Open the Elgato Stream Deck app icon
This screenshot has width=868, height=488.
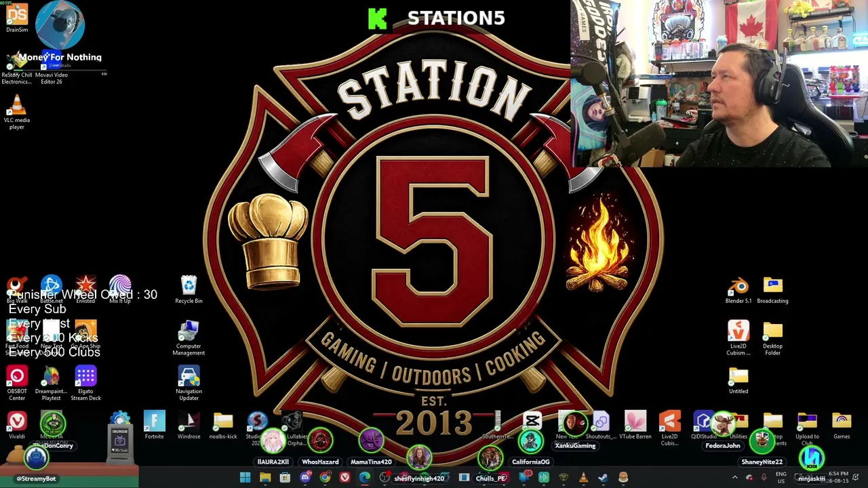(x=85, y=384)
